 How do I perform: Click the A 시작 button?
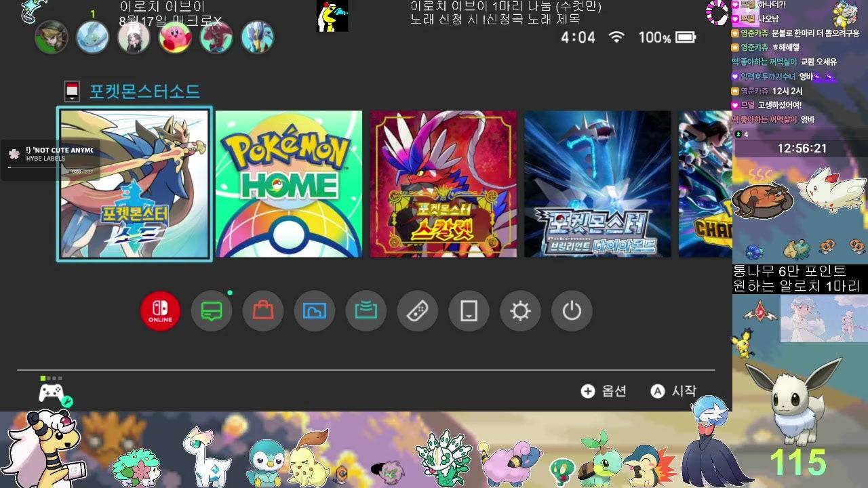[x=673, y=391]
